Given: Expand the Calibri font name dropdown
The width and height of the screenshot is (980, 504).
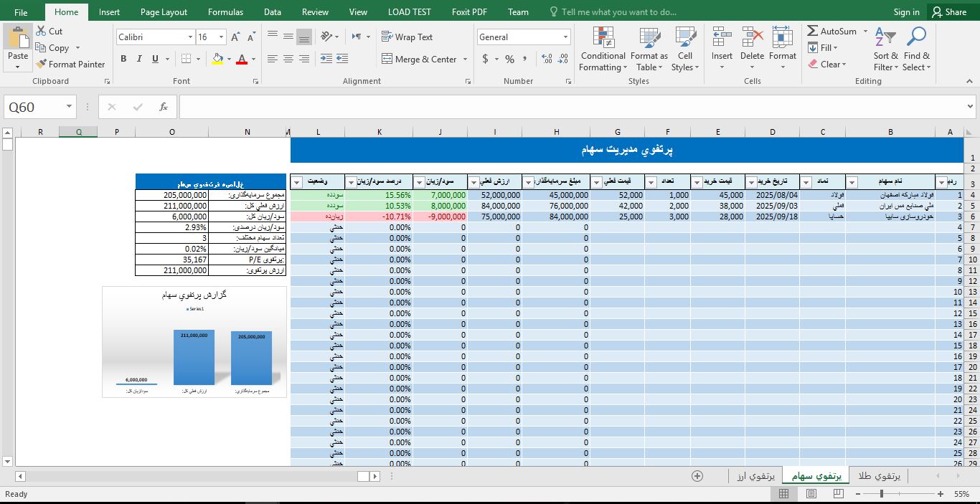Looking at the screenshot, I should pos(190,37).
